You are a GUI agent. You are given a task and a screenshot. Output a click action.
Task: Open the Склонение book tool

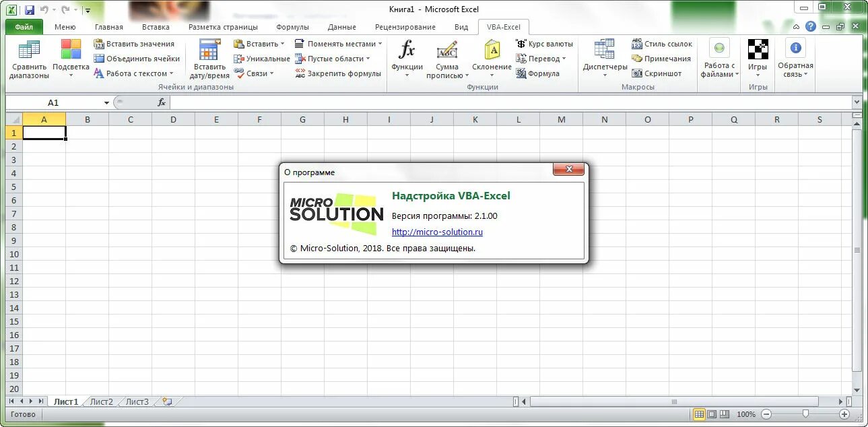492,59
